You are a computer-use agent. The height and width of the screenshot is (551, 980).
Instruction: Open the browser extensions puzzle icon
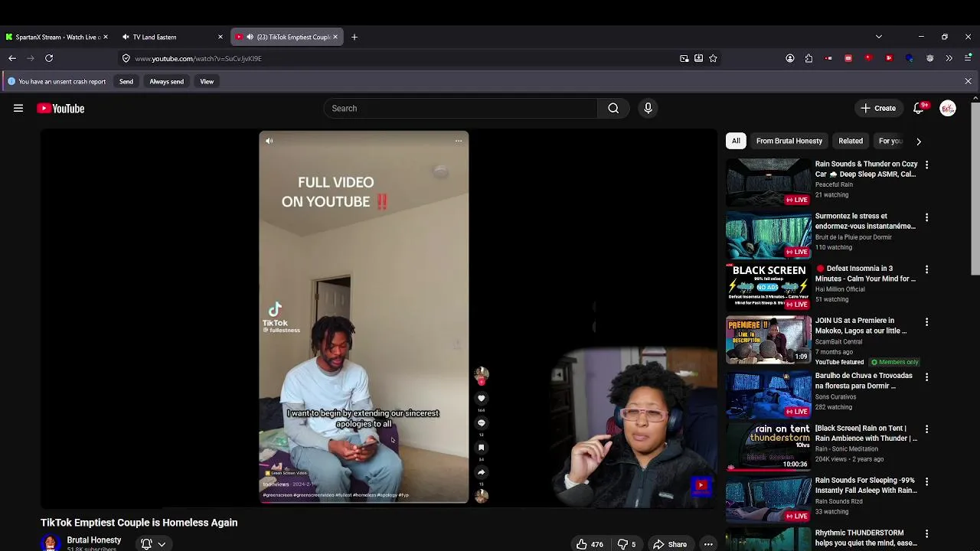[808, 58]
